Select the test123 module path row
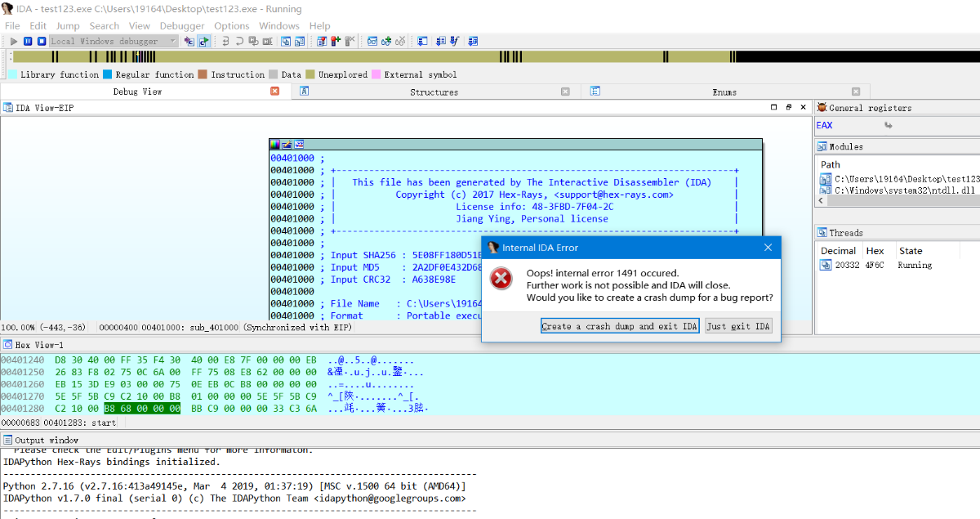This screenshot has width=980, height=519. coord(900,178)
